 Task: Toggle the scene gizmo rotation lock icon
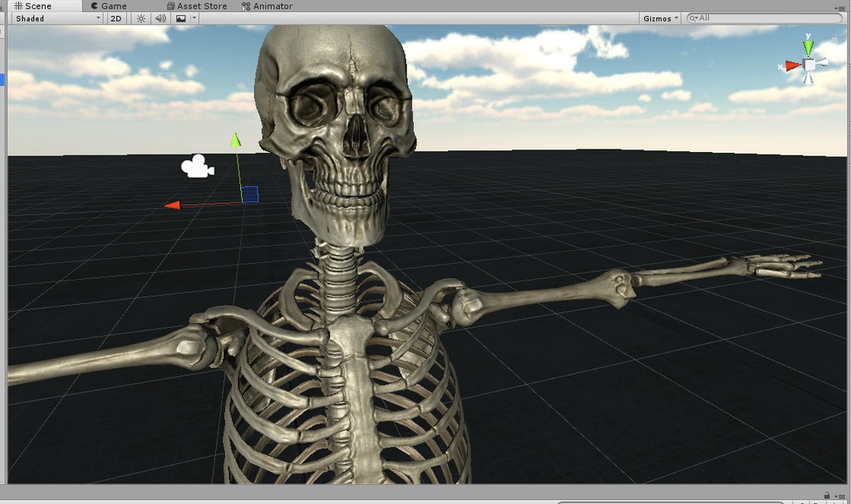(x=834, y=38)
